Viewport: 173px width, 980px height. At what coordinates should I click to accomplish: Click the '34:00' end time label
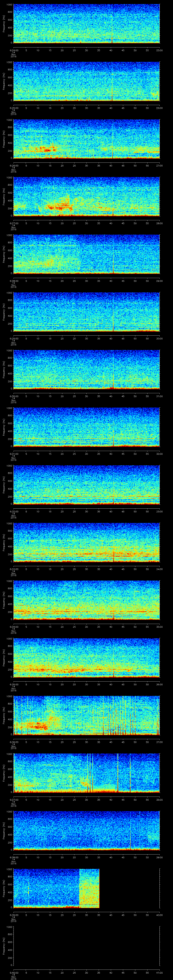(160, 569)
